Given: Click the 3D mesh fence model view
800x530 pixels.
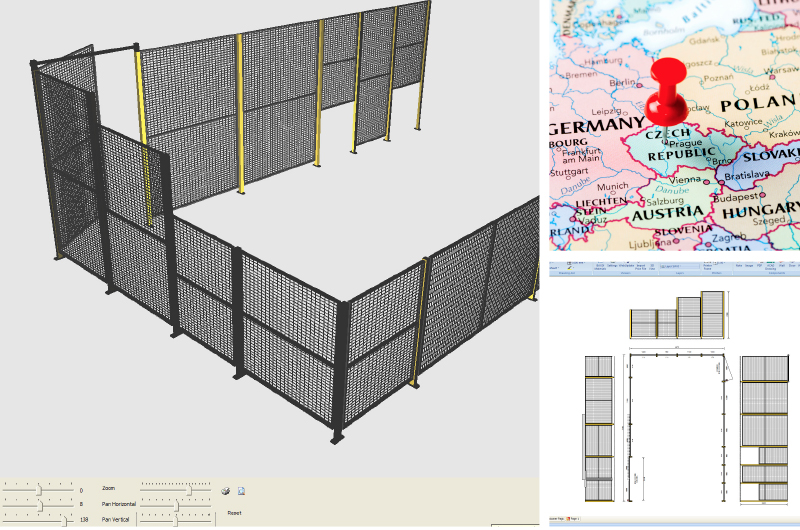Looking at the screenshot, I should click(x=269, y=238).
